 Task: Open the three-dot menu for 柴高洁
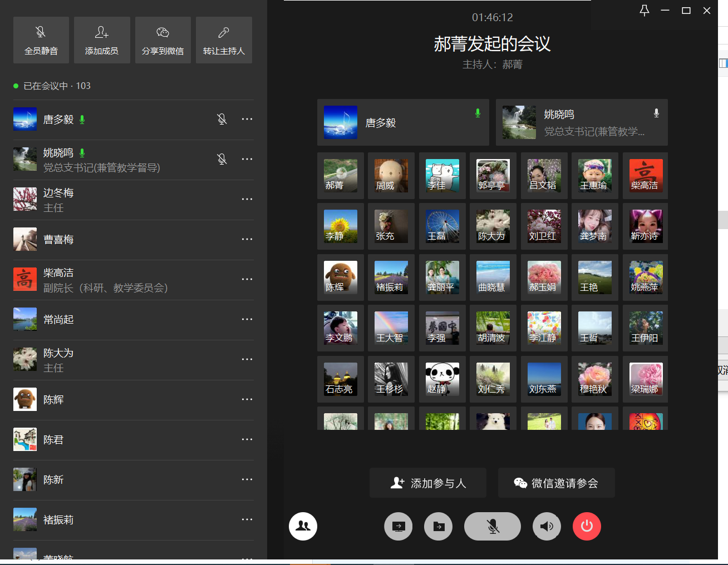[247, 279]
